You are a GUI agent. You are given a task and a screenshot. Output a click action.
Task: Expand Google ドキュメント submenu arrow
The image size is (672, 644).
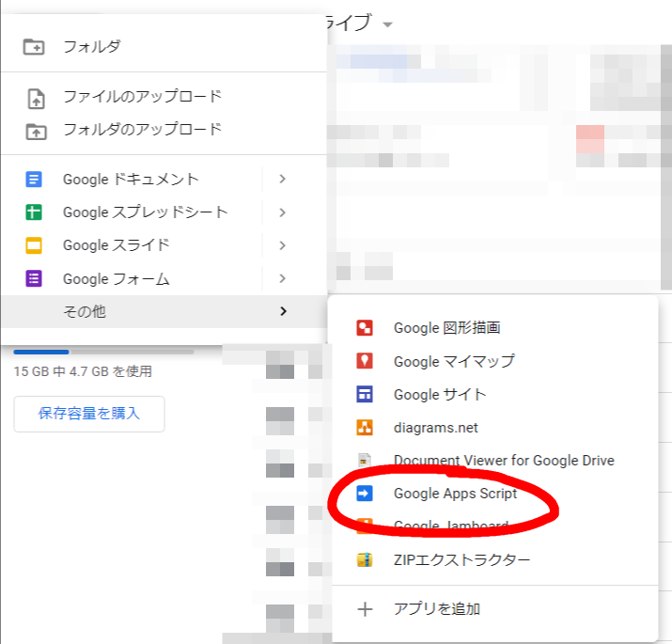(282, 180)
